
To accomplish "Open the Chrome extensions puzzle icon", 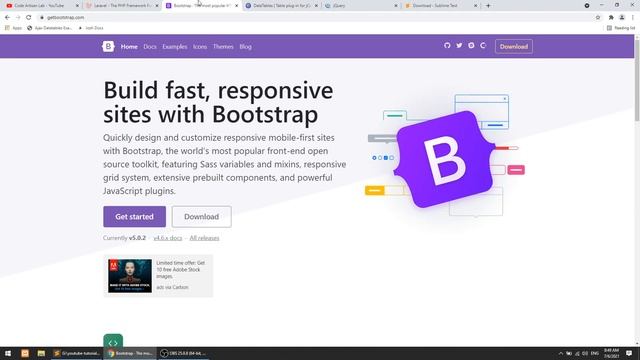I will pyautogui.click(x=611, y=18).
